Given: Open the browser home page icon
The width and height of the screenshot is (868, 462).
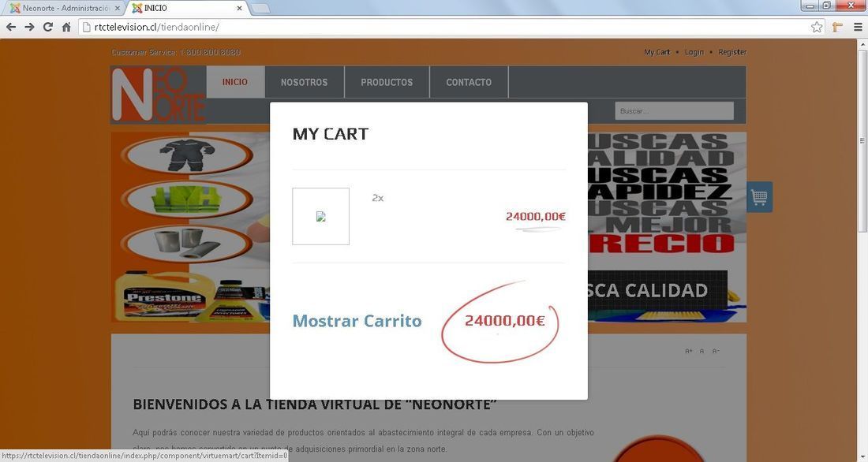Looking at the screenshot, I should [66, 27].
